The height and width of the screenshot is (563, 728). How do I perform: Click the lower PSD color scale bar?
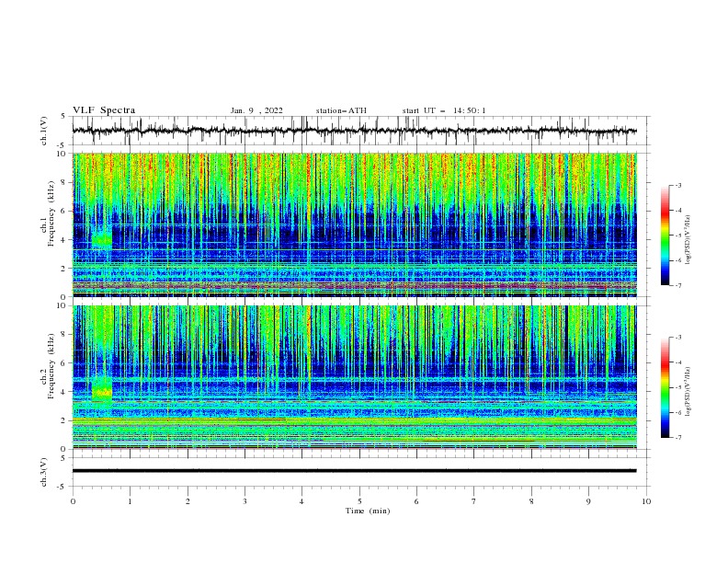click(x=665, y=387)
